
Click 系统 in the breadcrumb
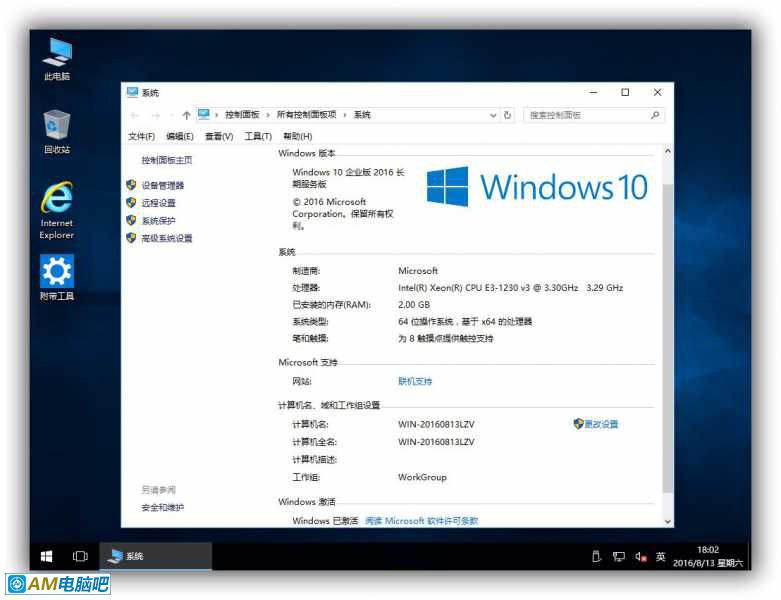click(362, 115)
